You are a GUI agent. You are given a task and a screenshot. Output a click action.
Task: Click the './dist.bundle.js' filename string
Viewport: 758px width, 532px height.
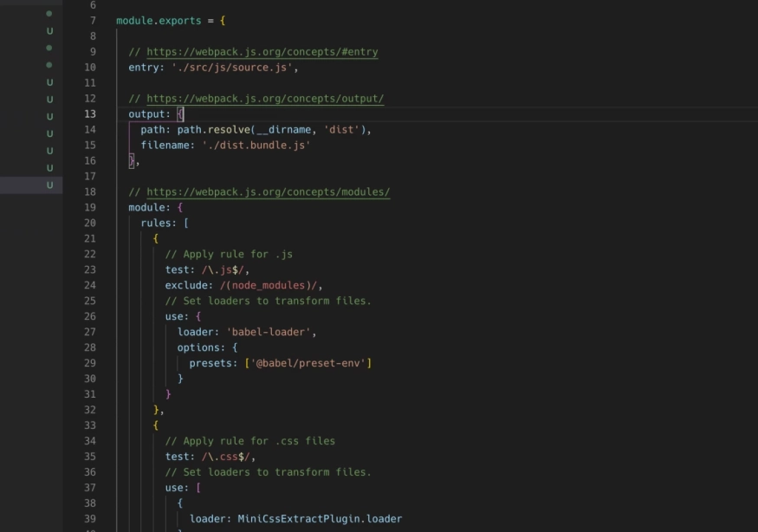point(256,146)
